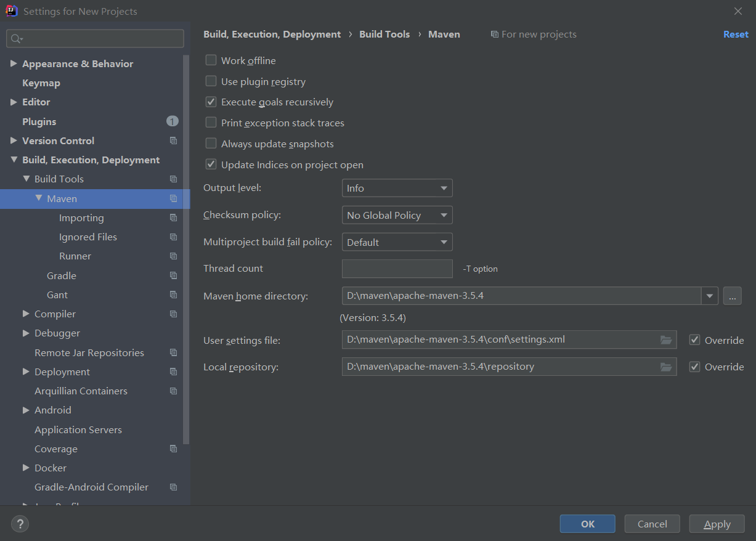Click project-level icon next to Coverage
This screenshot has width=756, height=541.
(x=173, y=449)
